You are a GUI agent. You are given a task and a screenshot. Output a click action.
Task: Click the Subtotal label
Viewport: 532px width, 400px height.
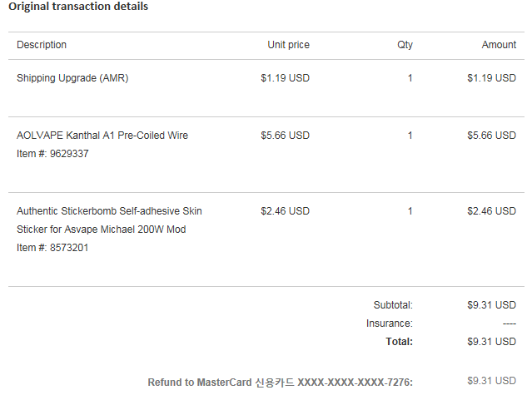(x=393, y=305)
